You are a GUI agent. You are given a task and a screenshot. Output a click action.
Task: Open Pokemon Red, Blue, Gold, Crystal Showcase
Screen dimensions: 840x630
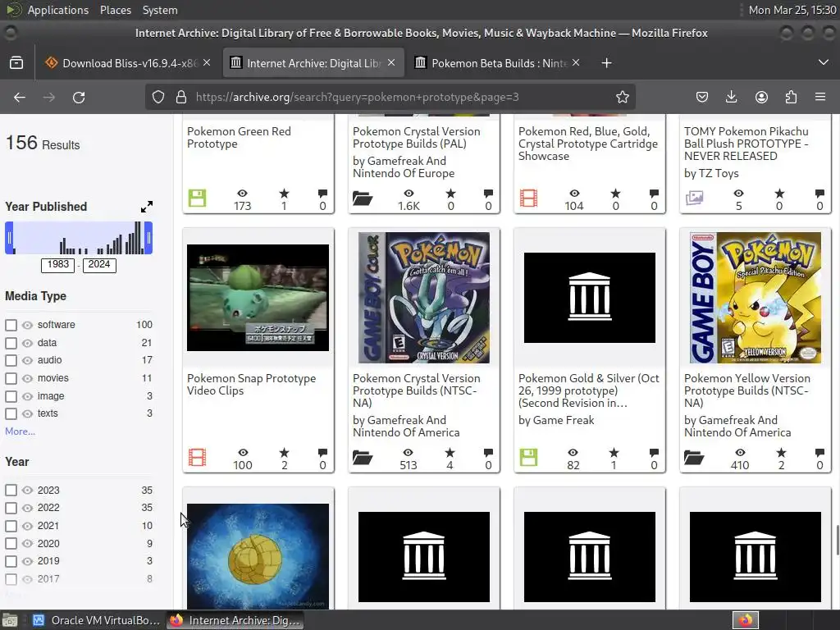point(587,144)
